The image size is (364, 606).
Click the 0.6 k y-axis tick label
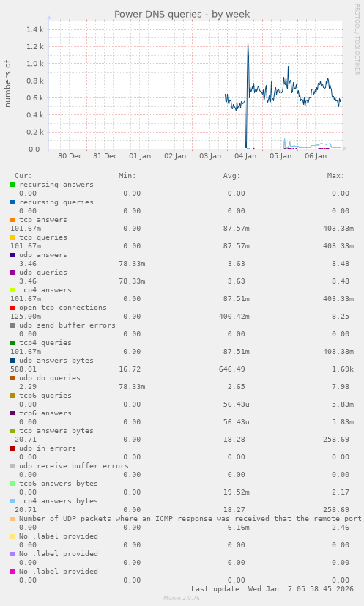pos(34,97)
